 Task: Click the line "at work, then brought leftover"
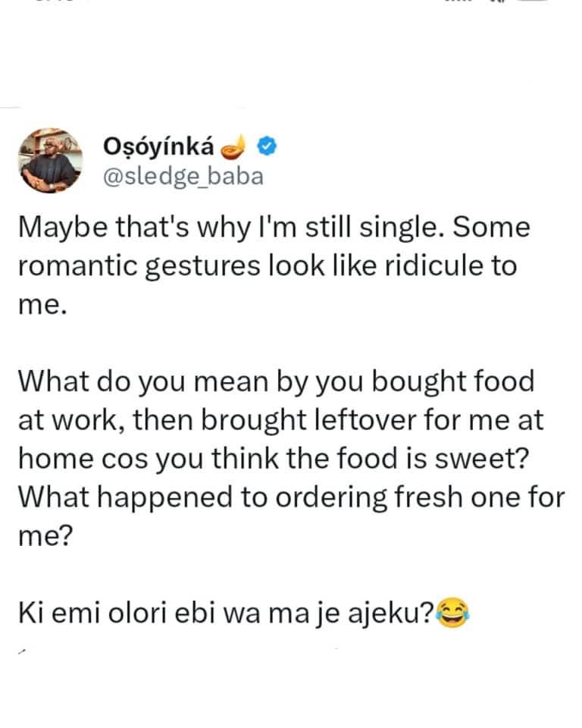[280, 419]
